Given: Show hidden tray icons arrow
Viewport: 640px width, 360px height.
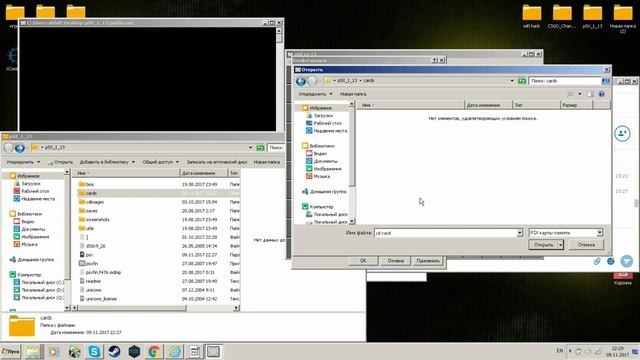Looking at the screenshot, I should pyautogui.click(x=570, y=351).
